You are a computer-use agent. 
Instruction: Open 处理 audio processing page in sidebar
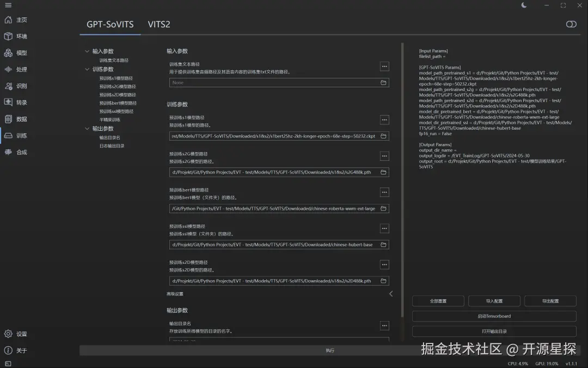pyautogui.click(x=16, y=69)
